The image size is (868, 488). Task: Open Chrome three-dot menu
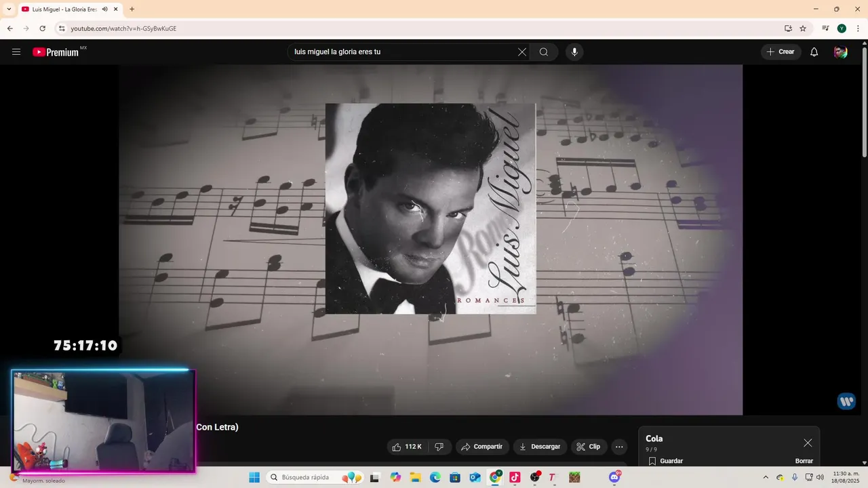[858, 28]
